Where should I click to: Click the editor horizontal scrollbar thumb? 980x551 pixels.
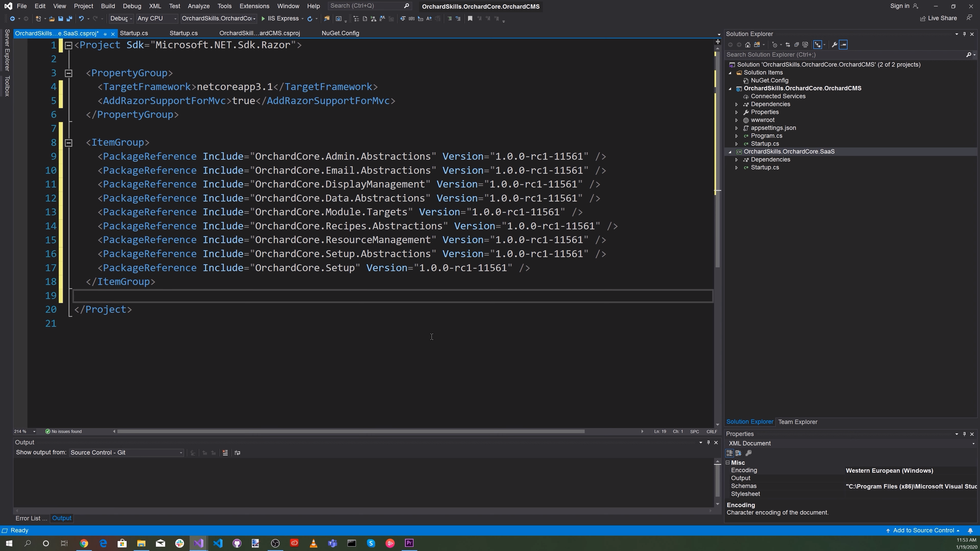point(350,431)
